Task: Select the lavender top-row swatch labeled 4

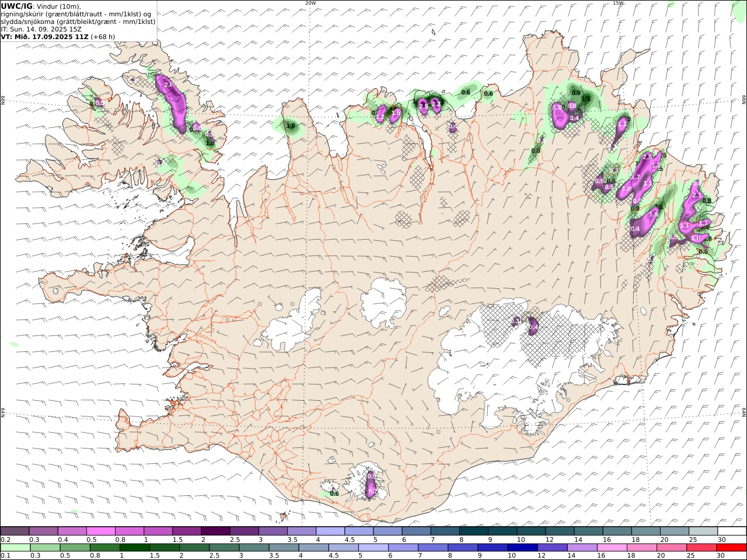Action: pyautogui.click(x=330, y=531)
